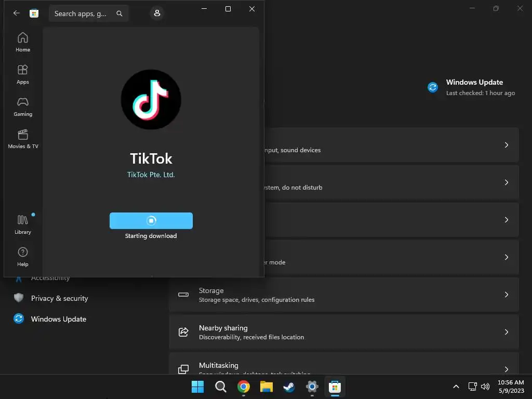Open taskbar Search
The width and height of the screenshot is (532, 399).
(x=220, y=387)
